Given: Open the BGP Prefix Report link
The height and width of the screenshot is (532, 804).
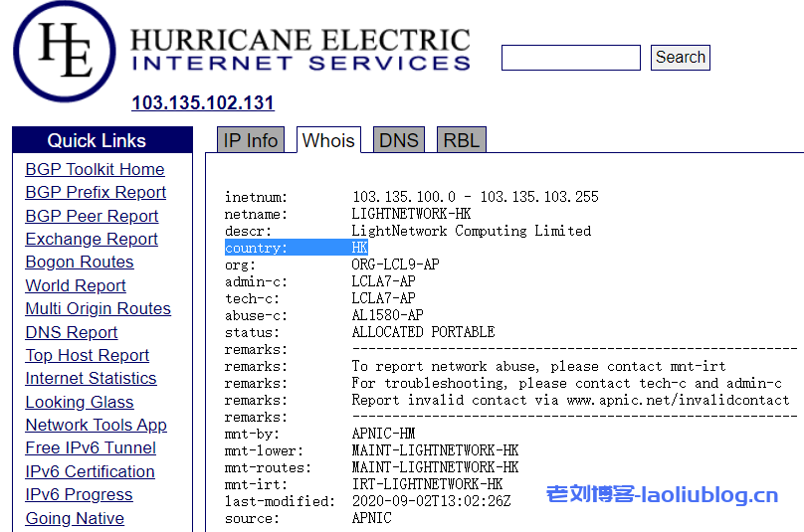Looking at the screenshot, I should (96, 192).
